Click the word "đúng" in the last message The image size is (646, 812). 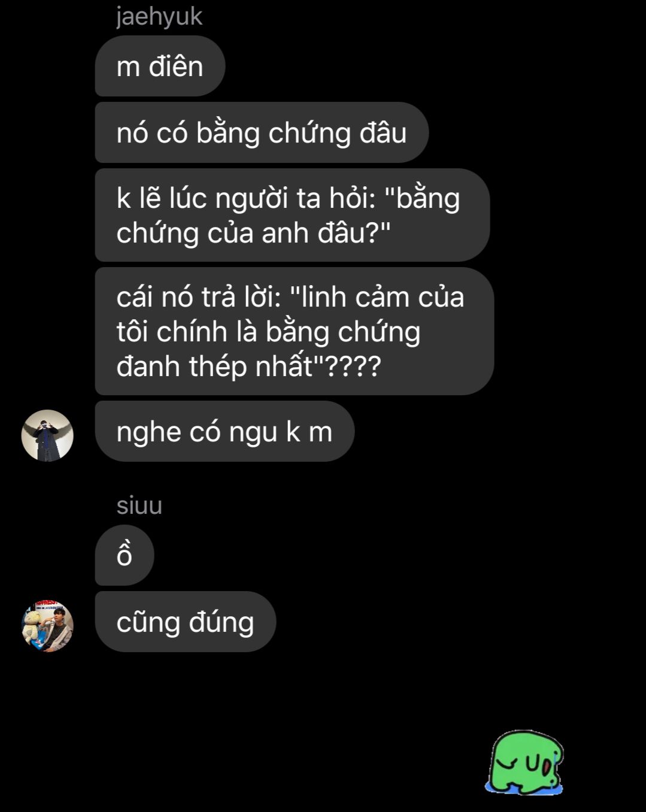(222, 623)
